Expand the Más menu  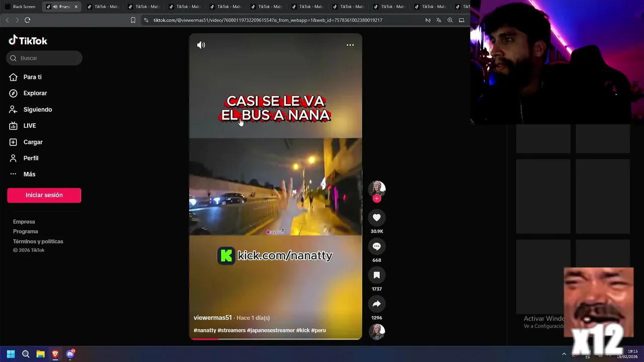(x=29, y=174)
